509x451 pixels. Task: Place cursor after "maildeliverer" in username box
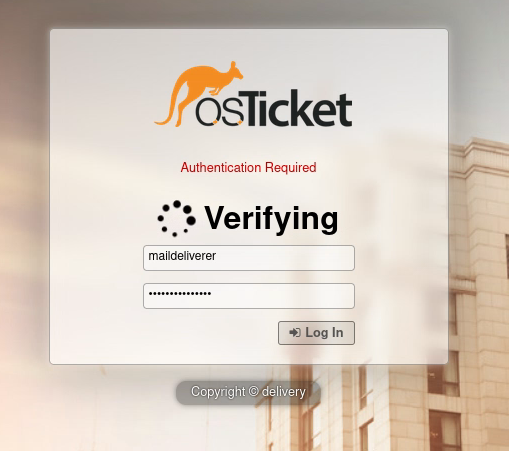click(x=217, y=256)
